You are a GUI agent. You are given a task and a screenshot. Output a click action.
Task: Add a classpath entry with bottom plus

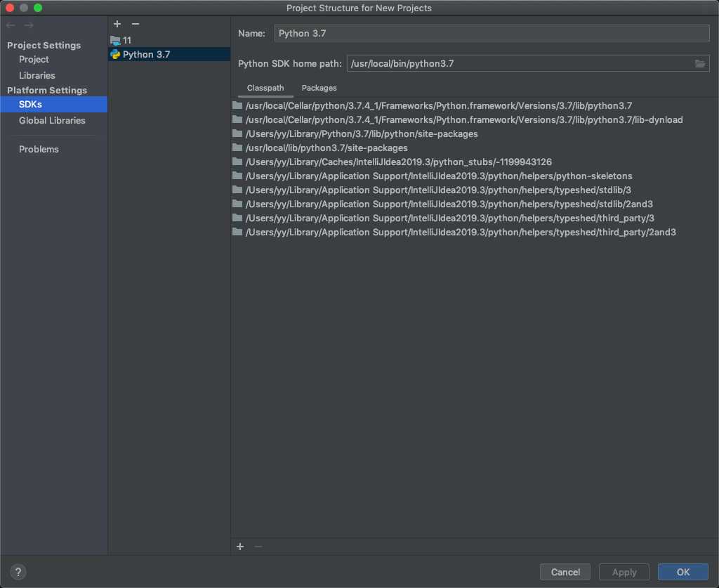pos(240,547)
